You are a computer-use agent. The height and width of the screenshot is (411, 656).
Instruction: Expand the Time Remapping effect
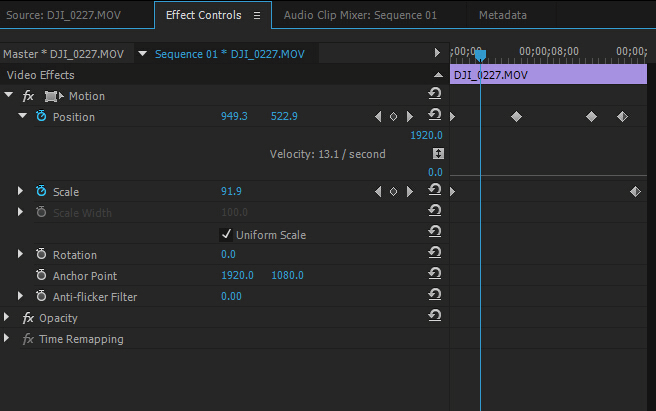pos(6,338)
